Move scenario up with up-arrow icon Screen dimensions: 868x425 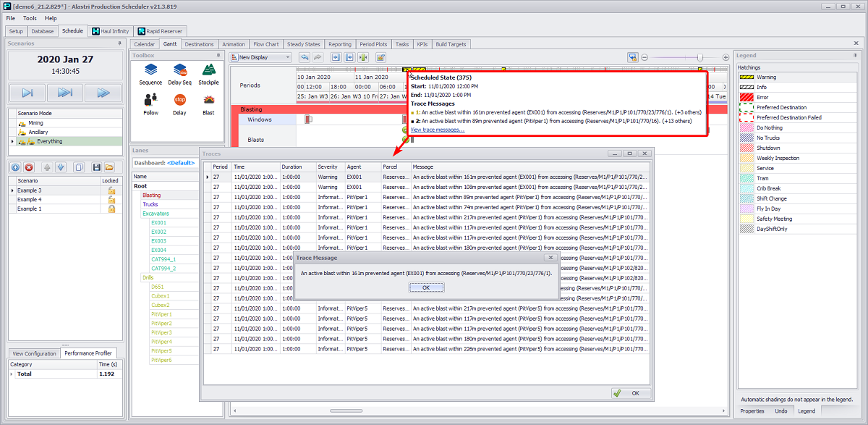pyautogui.click(x=47, y=167)
